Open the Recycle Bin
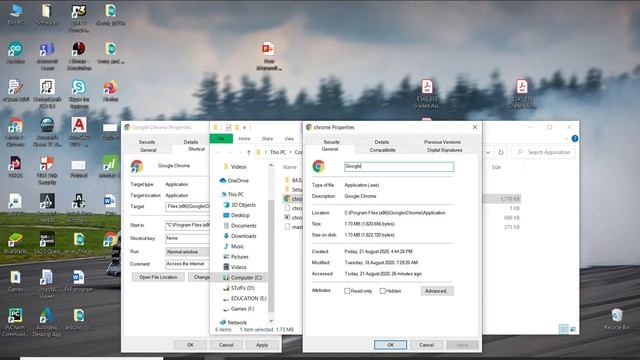Viewport: 640px width, 360px height. (617, 319)
